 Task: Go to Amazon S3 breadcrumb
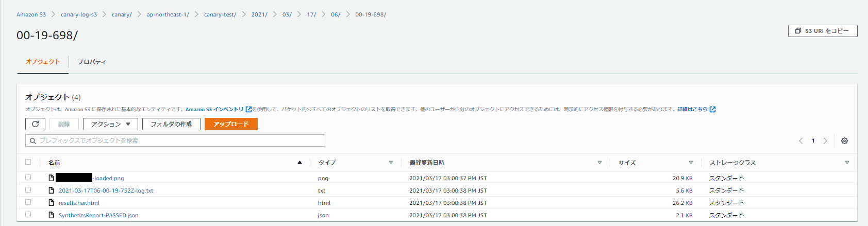tap(31, 14)
